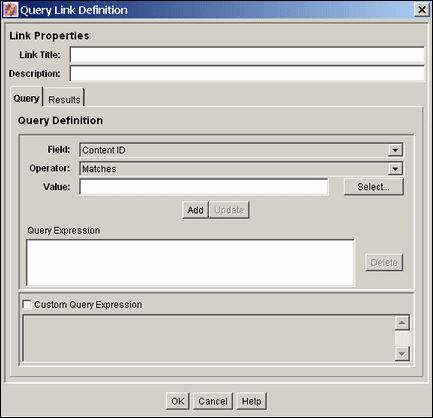Open the Field dropdown showing Content ID
433x418 pixels.
pos(241,150)
